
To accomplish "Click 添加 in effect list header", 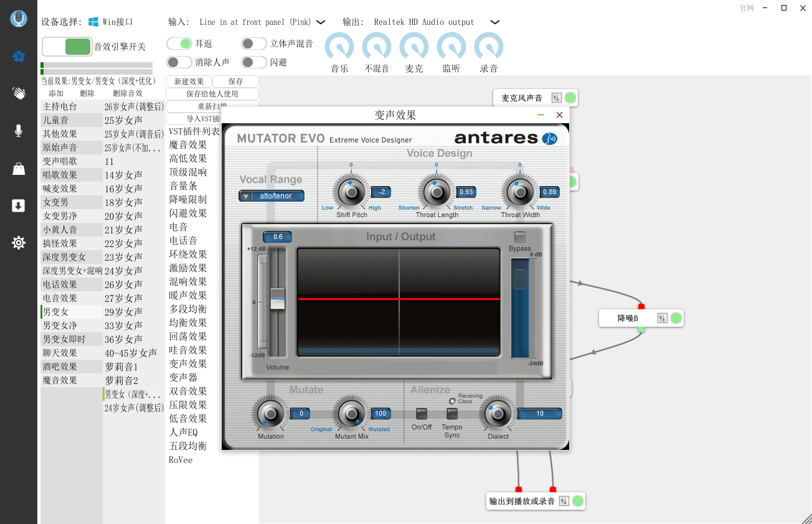I will 56,93.
